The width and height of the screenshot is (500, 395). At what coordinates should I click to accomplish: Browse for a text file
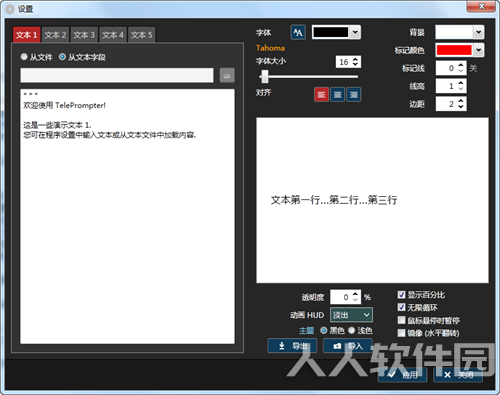tap(227, 76)
